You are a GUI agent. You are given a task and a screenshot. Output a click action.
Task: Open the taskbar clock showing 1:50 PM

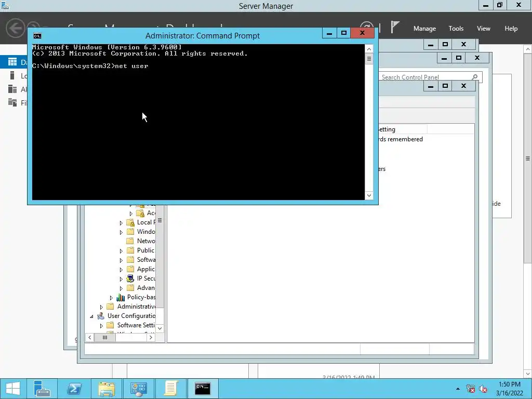point(509,389)
